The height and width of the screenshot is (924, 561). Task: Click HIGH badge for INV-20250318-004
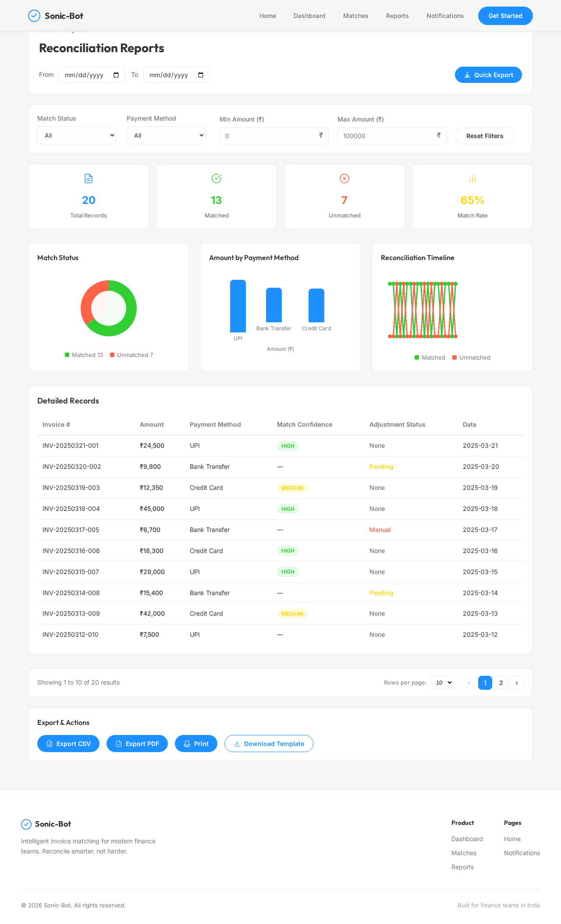click(288, 509)
